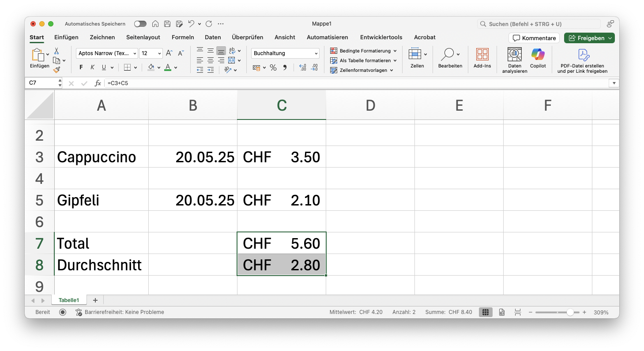This screenshot has height=351, width=644.
Task: Toggle the Automatisches Speichern switch
Action: pyautogui.click(x=140, y=24)
